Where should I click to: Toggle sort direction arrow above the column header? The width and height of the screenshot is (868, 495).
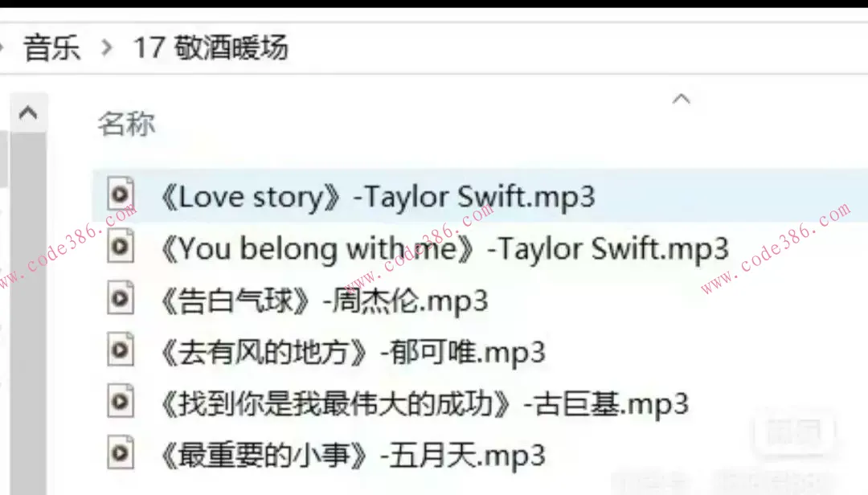681,99
